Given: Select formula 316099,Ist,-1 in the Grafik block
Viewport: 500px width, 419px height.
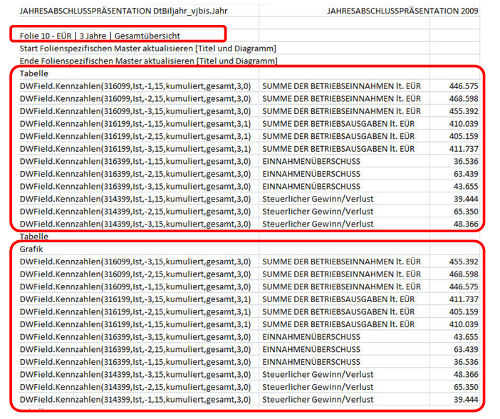Looking at the screenshot, I should 135,287.
